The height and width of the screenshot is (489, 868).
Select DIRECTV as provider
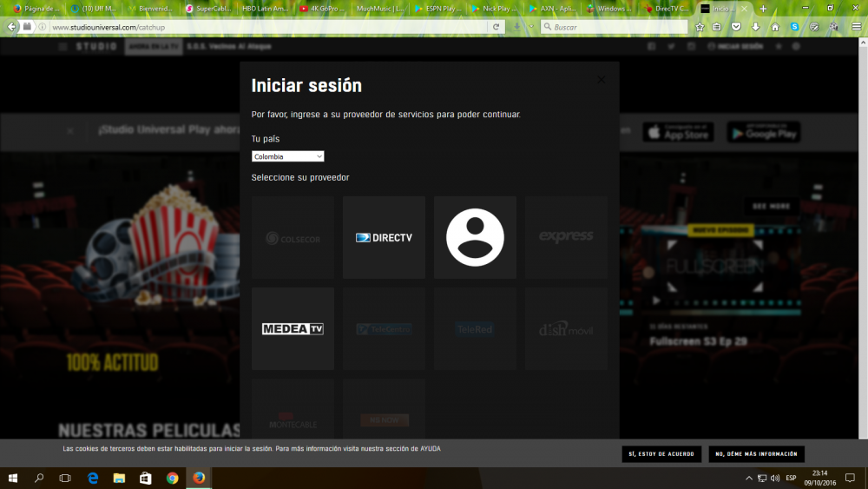tap(384, 237)
